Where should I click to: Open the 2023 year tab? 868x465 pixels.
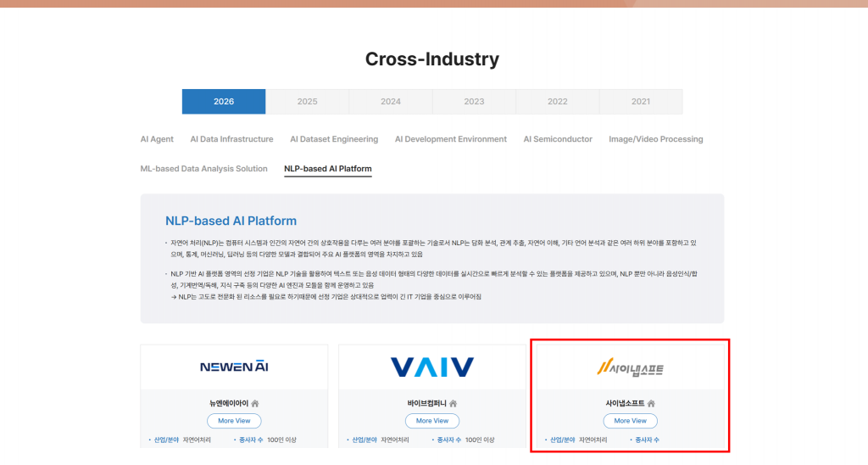[x=474, y=102]
